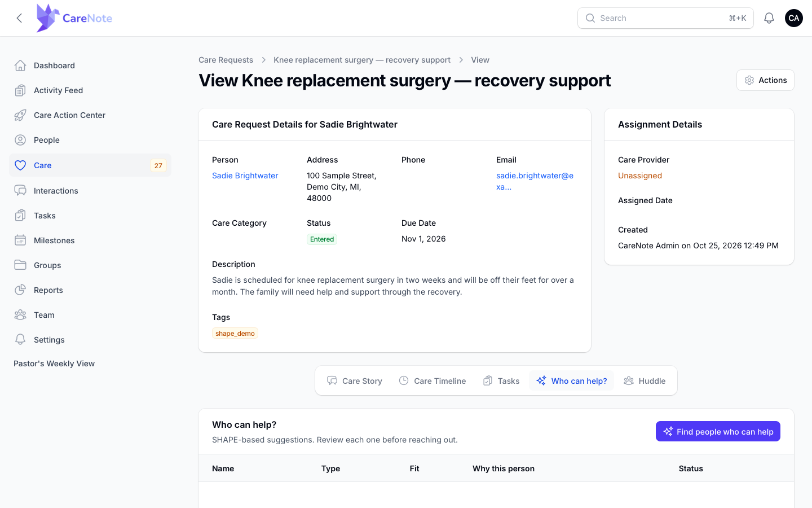This screenshot has height=508, width=812.
Task: Click the Care Action Center rocket icon
Action: click(x=20, y=115)
